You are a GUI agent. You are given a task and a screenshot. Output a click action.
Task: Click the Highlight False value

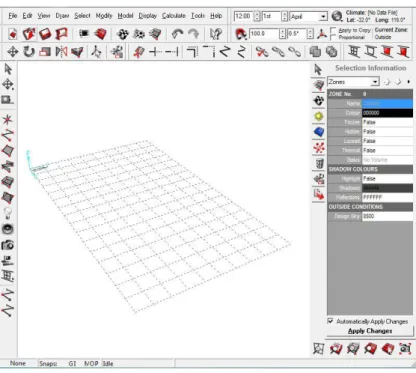387,179
